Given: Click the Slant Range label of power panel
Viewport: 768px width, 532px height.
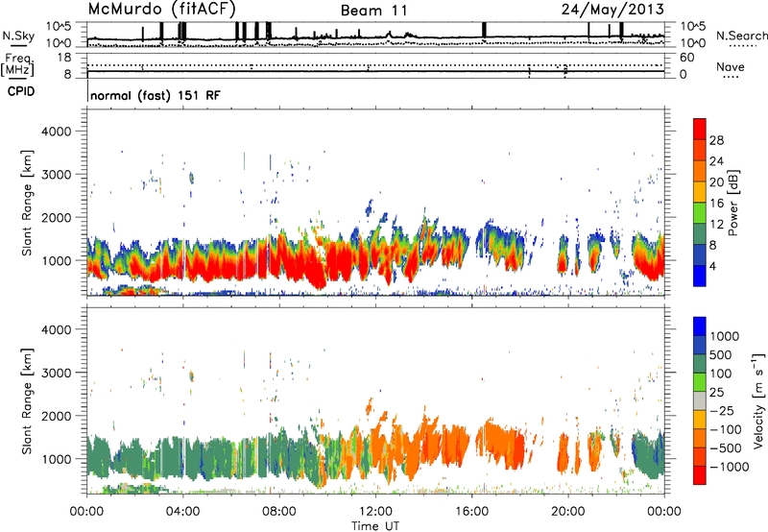Looking at the screenshot, I should click(x=27, y=203).
